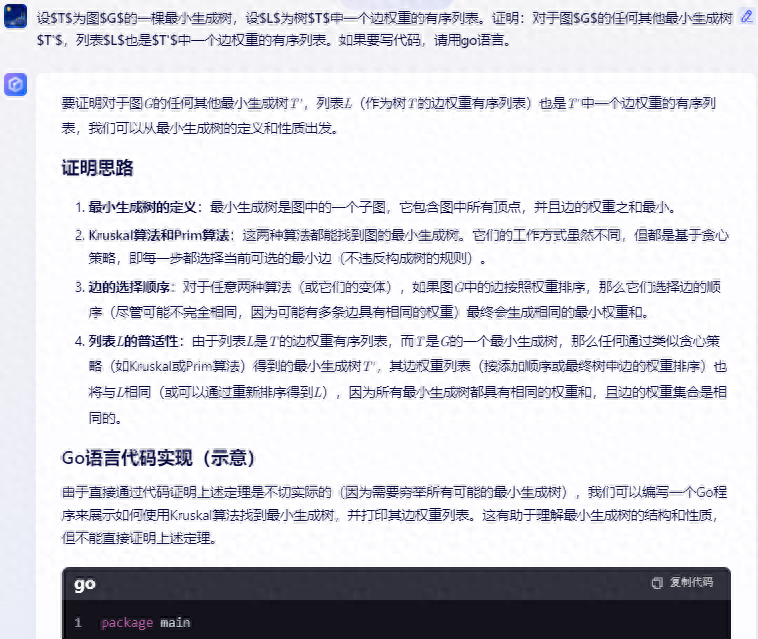This screenshot has height=639, width=758.
Task: Select the Go语言代码实现（示意） heading
Action: click(159, 458)
